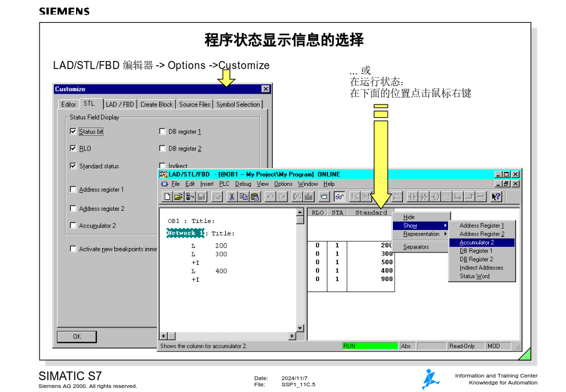The width and height of the screenshot is (566, 392).
Task: Check the Accumulator 2 checkbox in Customize
Action: coord(73,225)
